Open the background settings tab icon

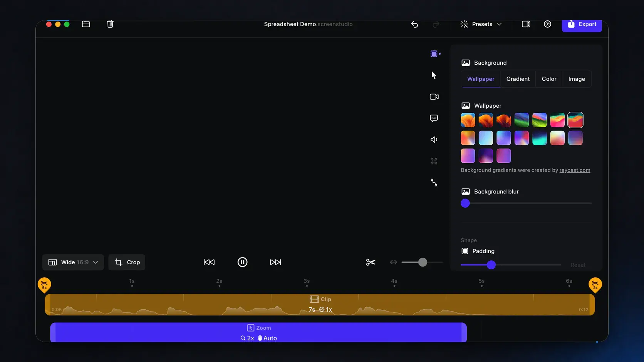click(434, 54)
